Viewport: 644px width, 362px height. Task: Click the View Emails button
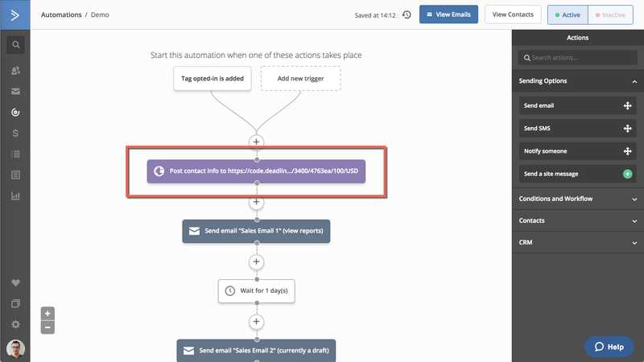tap(448, 14)
